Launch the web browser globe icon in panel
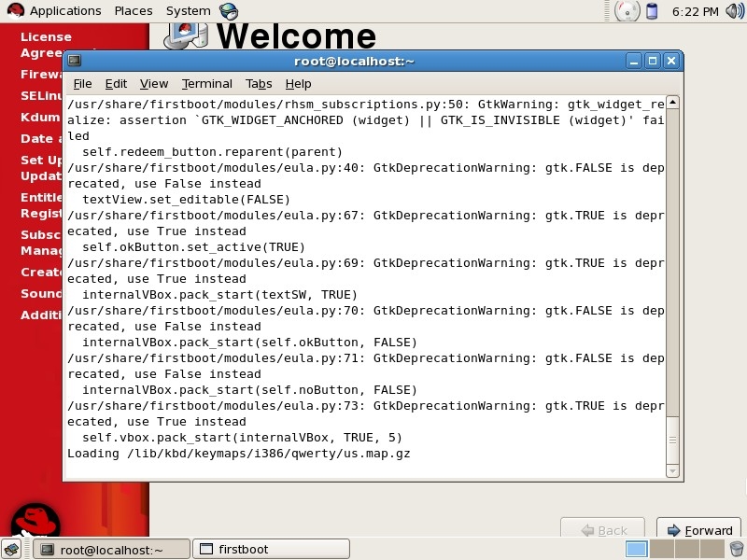The width and height of the screenshot is (747, 560). coord(229,11)
